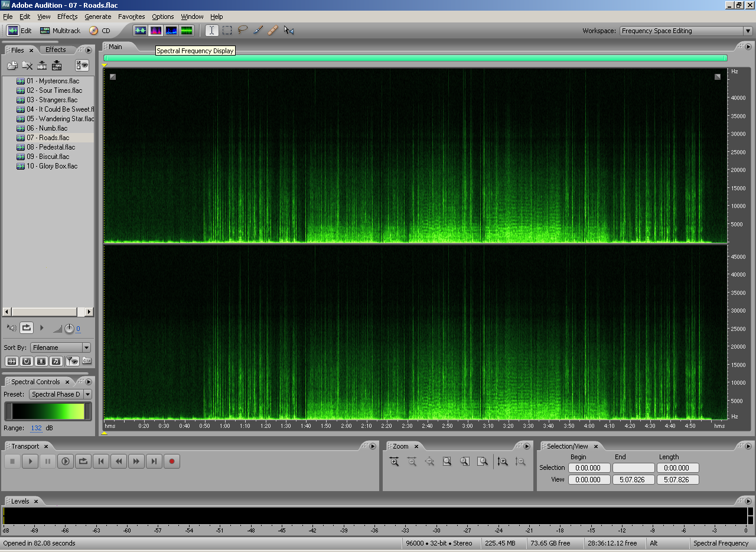Switch to Spectral Phase Display

(x=187, y=30)
